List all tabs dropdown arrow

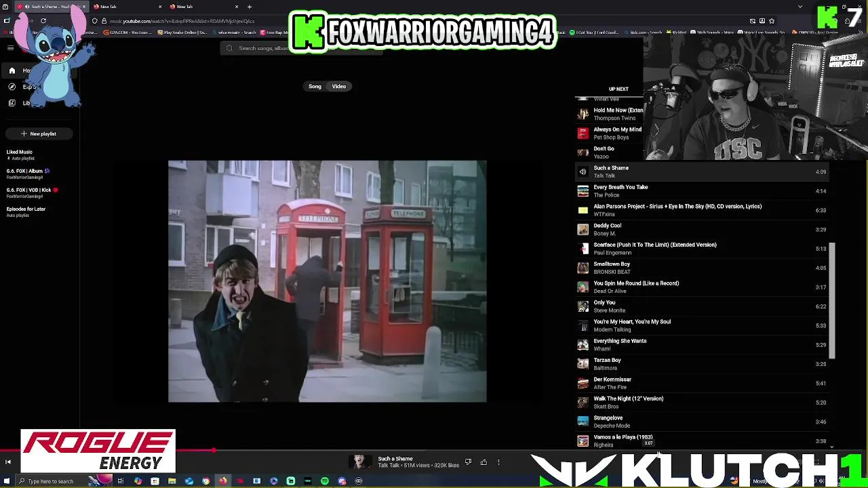[801, 7]
